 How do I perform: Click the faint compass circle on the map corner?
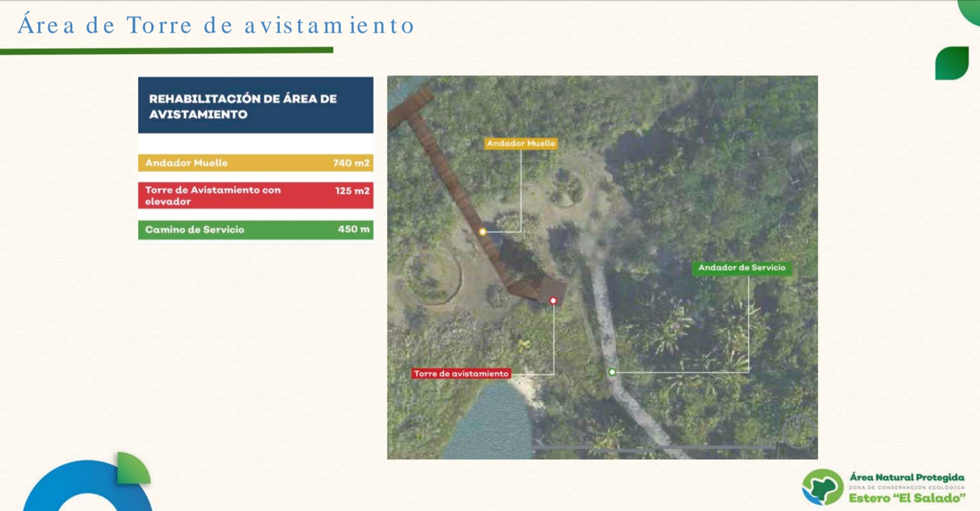coord(798,432)
